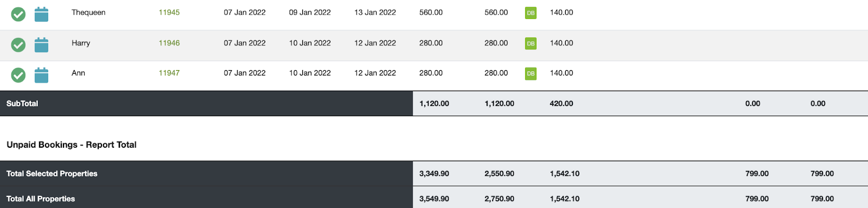This screenshot has height=208, width=868.
Task: Click the 3,549.90 total amount
Action: click(x=434, y=199)
